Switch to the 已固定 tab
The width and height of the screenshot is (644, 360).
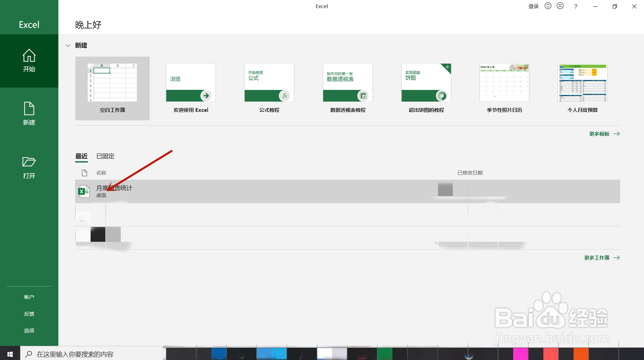point(105,156)
